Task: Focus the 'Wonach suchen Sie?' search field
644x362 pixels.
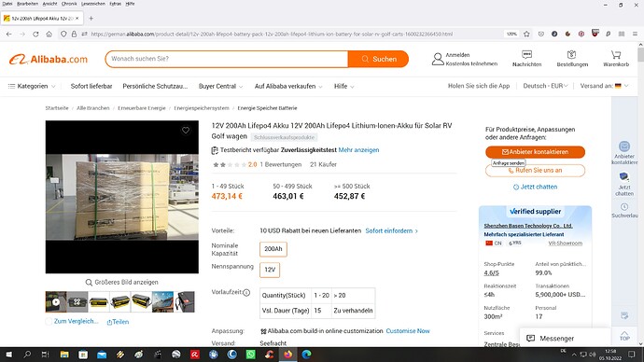Action: coord(226,59)
